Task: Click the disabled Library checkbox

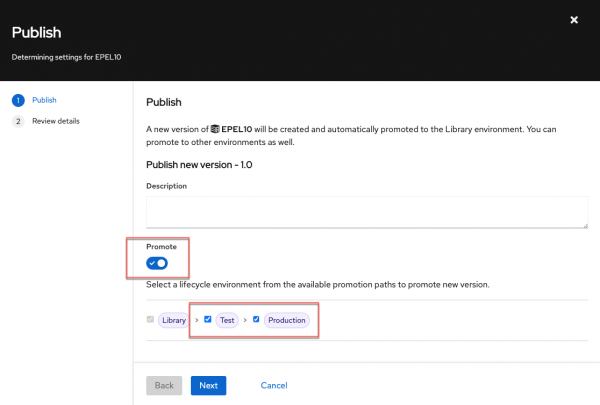Action: [150, 319]
